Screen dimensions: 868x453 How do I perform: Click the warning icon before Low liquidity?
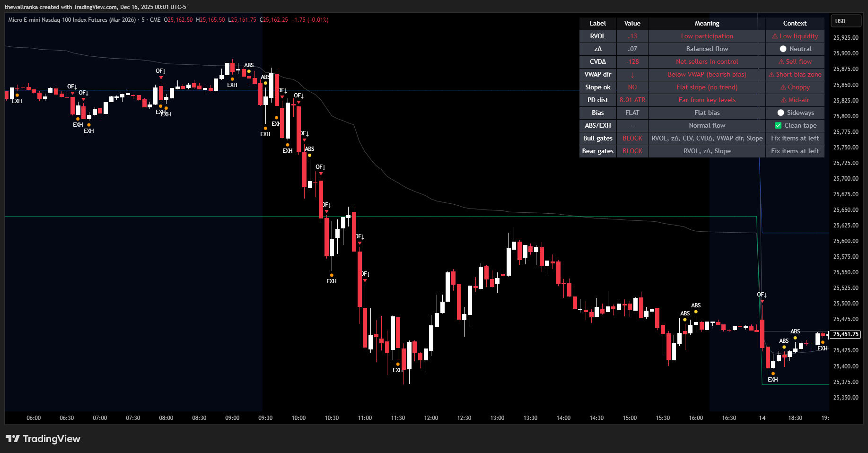(x=775, y=36)
